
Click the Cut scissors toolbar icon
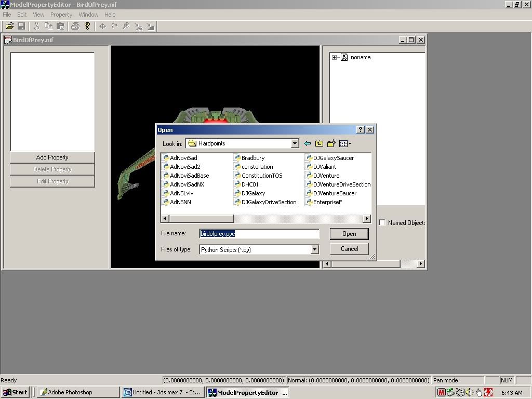coord(37,26)
